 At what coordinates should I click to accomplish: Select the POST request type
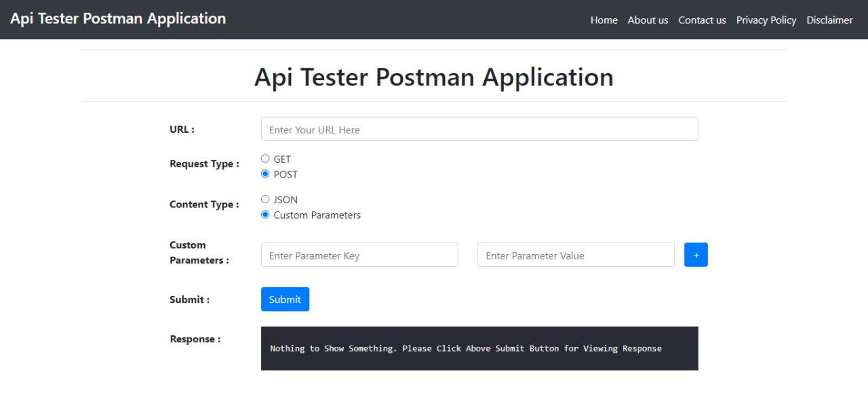click(265, 174)
